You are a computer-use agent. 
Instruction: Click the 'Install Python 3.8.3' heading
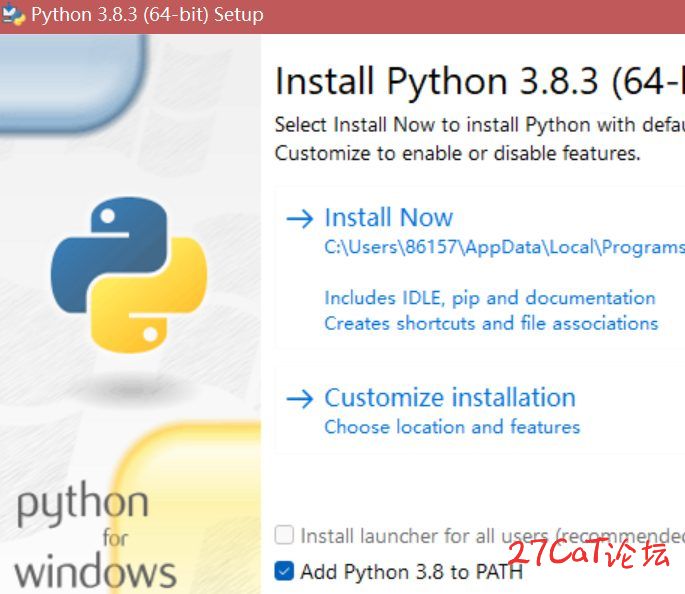(480, 82)
